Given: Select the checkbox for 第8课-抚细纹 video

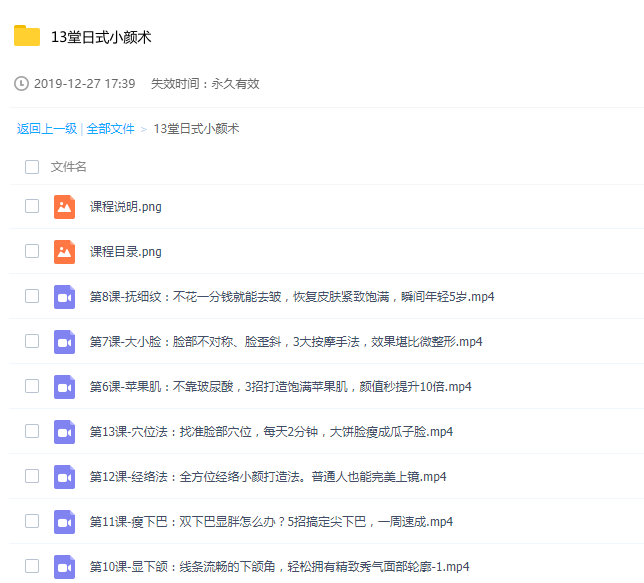Looking at the screenshot, I should (x=32, y=296).
